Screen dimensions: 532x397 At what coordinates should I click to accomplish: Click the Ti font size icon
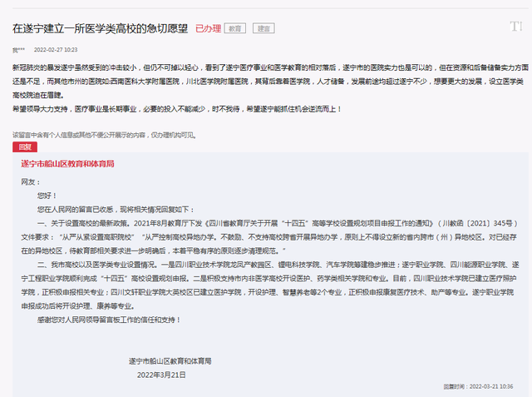point(515,27)
